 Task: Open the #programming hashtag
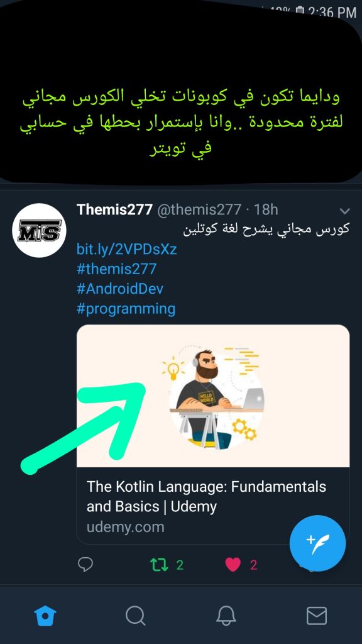pyautogui.click(x=126, y=309)
